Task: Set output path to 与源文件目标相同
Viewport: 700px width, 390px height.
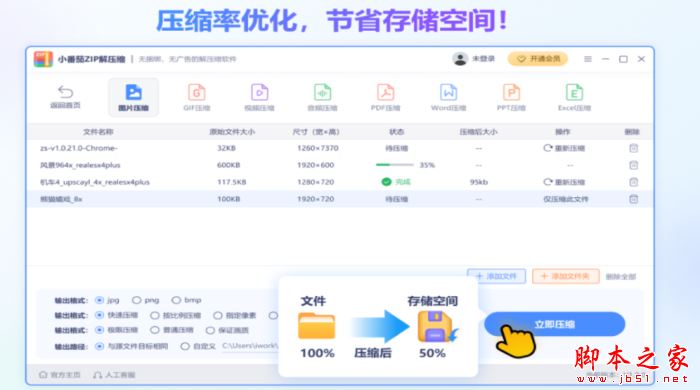Action: point(100,346)
